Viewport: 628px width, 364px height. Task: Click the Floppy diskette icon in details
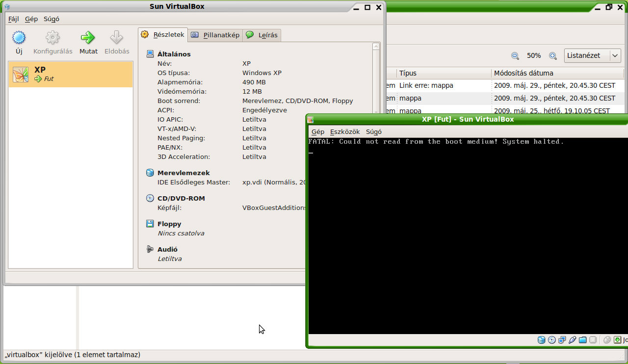coord(150,224)
